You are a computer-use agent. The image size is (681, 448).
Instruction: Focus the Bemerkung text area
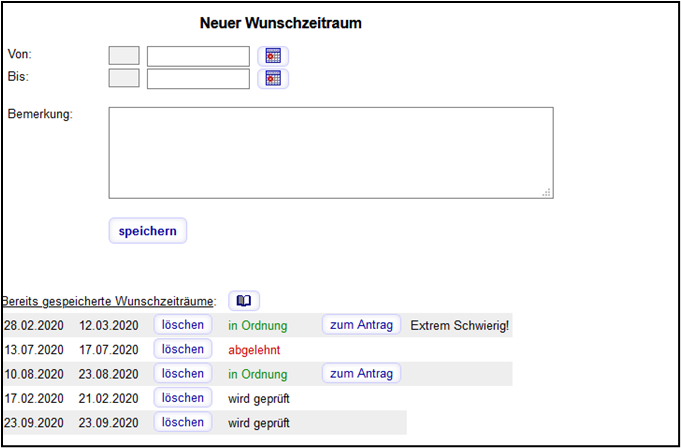pos(331,153)
